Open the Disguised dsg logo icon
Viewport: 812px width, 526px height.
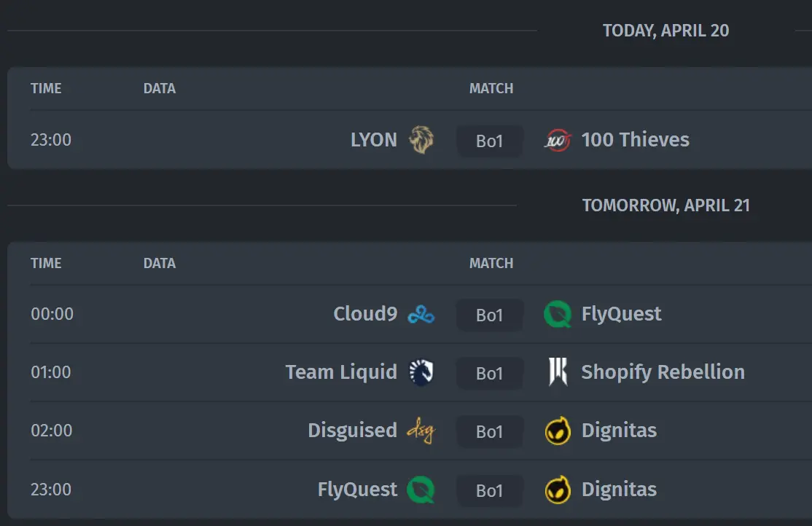[x=421, y=431]
